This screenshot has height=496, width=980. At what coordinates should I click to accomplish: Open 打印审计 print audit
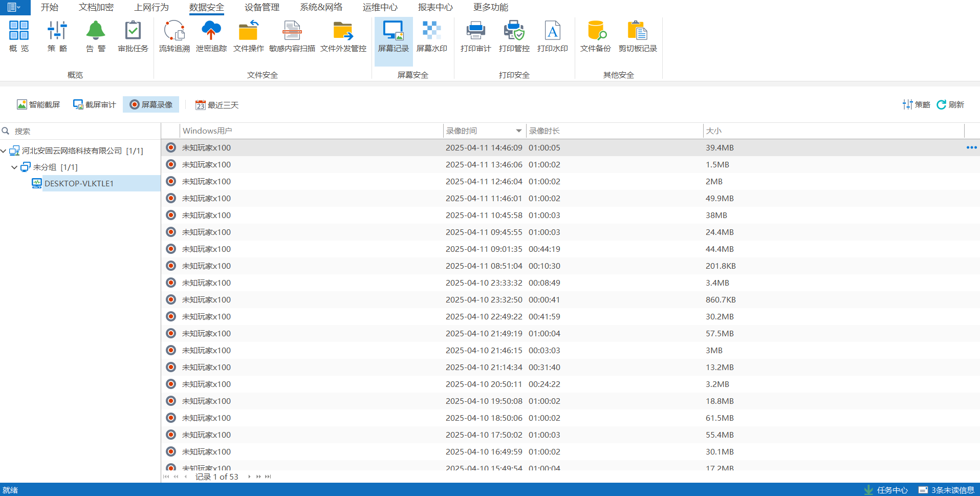pos(476,36)
